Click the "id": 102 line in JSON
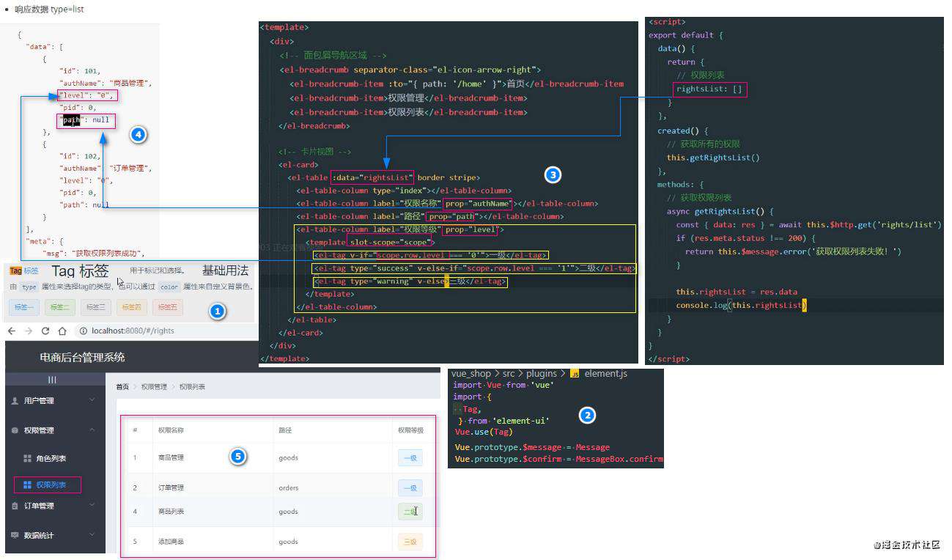952x560 pixels. 79,156
